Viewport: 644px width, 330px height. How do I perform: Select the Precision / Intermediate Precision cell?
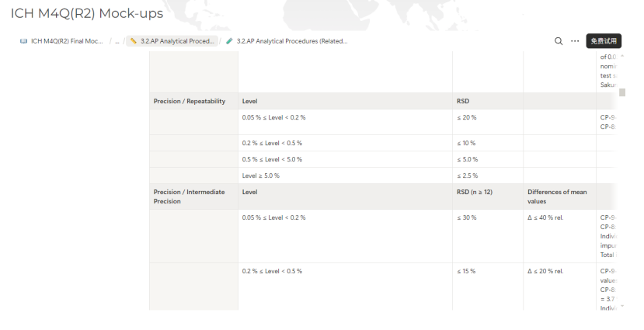[190, 196]
